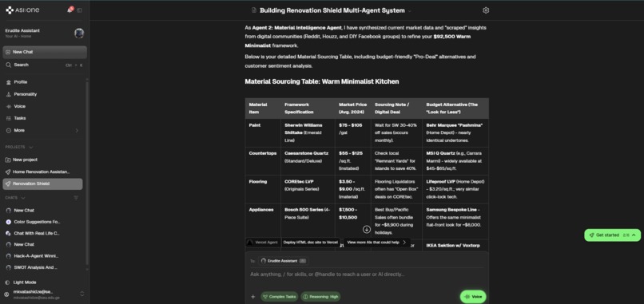Click the More circle icon
Screen dimensions: 644x304
pos(8,131)
